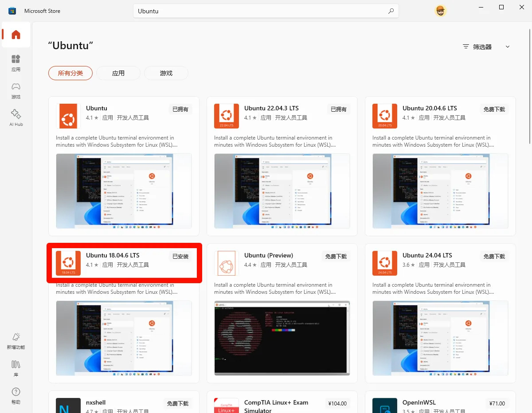The image size is (532, 413).
Task: Click the Ubuntu 22.04.3 LTS title
Action: (x=271, y=108)
